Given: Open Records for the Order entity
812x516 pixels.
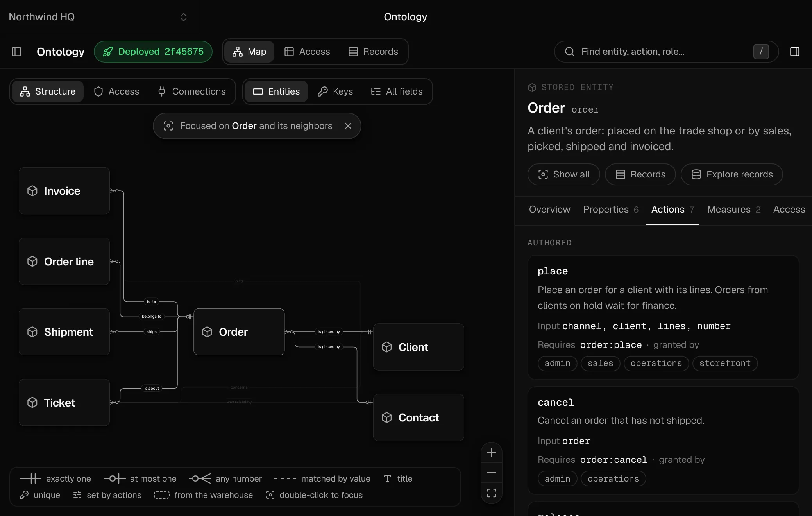Looking at the screenshot, I should 640,174.
